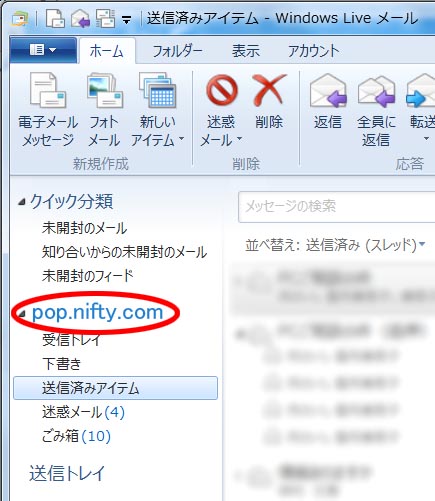The width and height of the screenshot is (435, 501).
Task: Open the Customize Quick Access Toolbar arrow
Action: pos(126,20)
